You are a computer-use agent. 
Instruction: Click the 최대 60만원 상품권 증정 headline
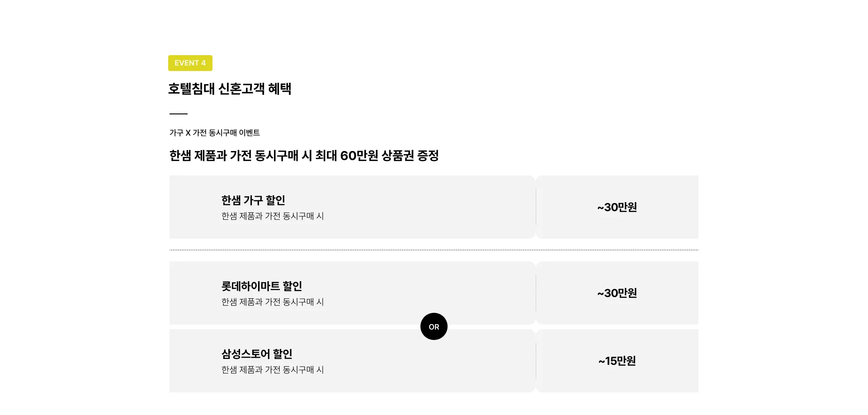(x=304, y=156)
